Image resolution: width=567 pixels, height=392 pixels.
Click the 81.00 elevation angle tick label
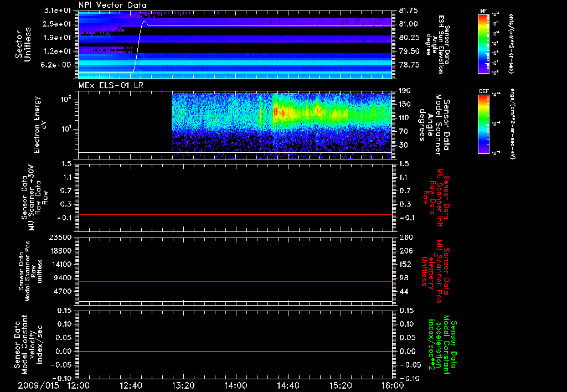pyautogui.click(x=408, y=24)
